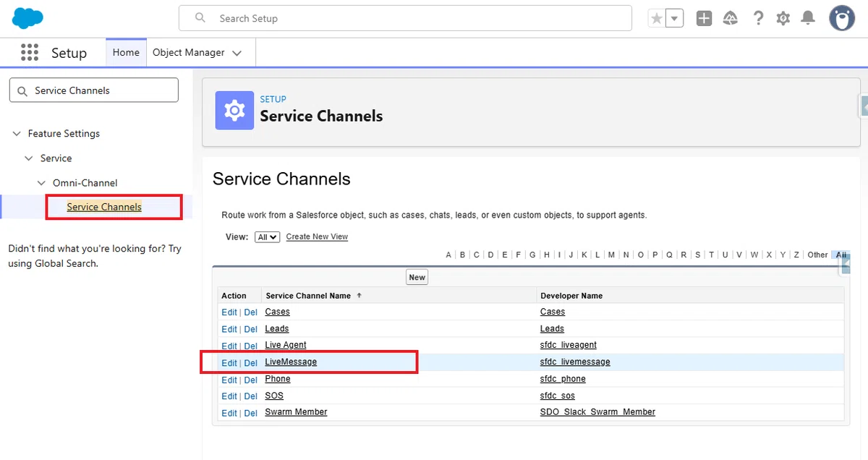Edit the Swarm Member service channel
868x460 pixels.
click(x=229, y=413)
